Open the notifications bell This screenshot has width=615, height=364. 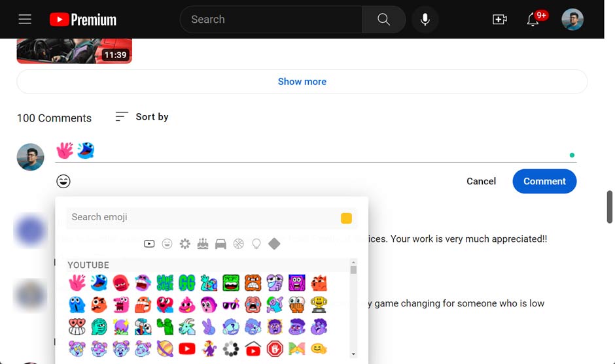[533, 20]
